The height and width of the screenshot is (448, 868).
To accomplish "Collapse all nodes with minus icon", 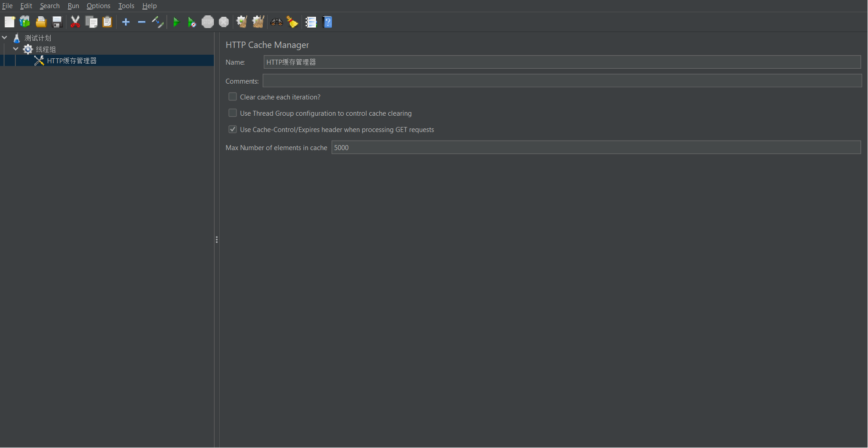I will coord(142,22).
